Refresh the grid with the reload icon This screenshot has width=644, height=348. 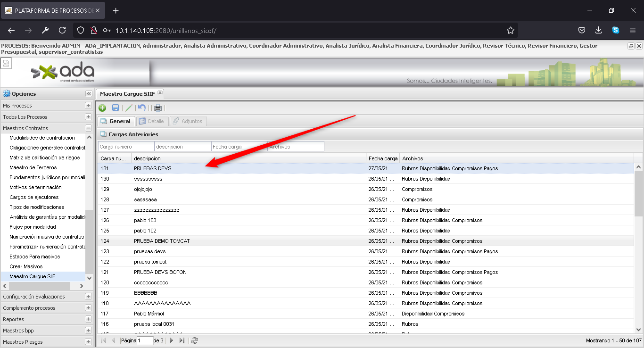[x=195, y=340]
